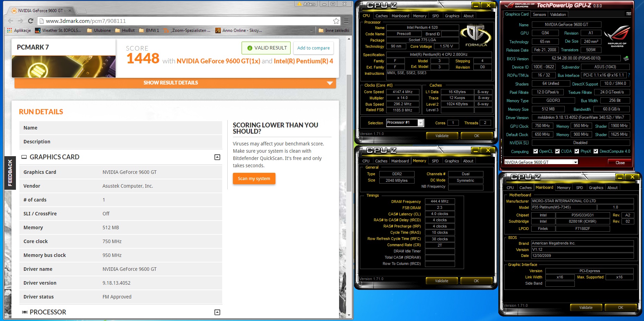The image size is (644, 321).
Task: Open Weather St. IOPOLS bookmark
Action: point(58,30)
